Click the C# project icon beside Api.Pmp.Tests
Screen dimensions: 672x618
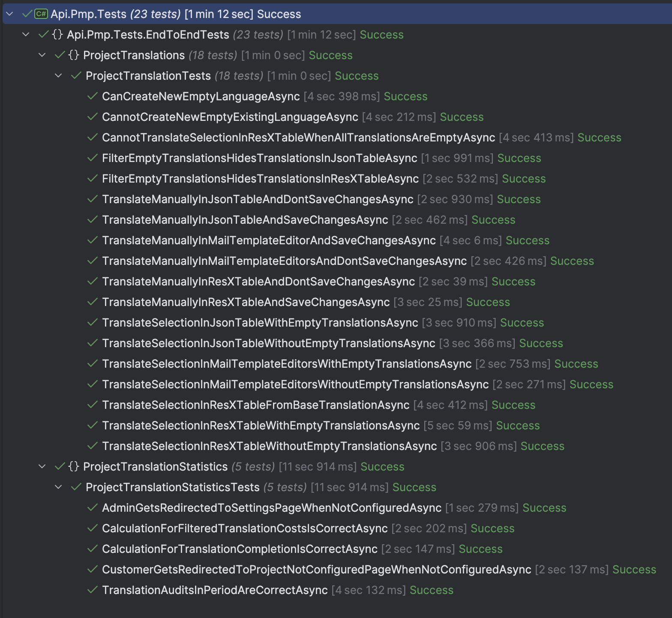[41, 14]
